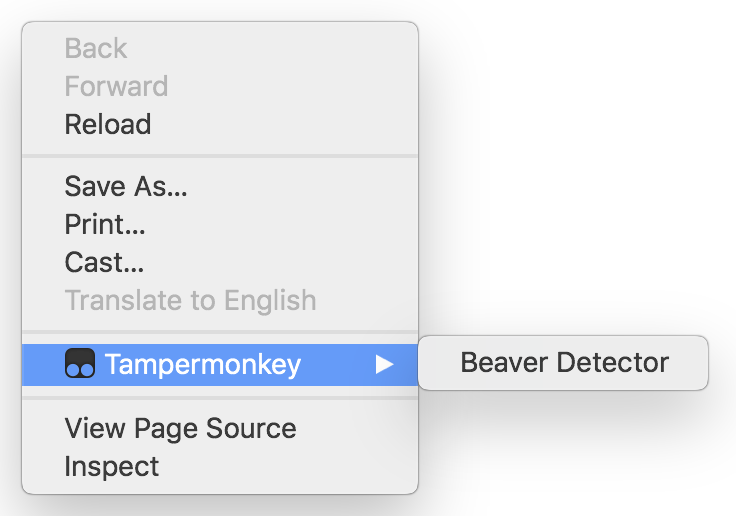Run the Beaver Detector userscript
736x516 pixels.
(564, 363)
